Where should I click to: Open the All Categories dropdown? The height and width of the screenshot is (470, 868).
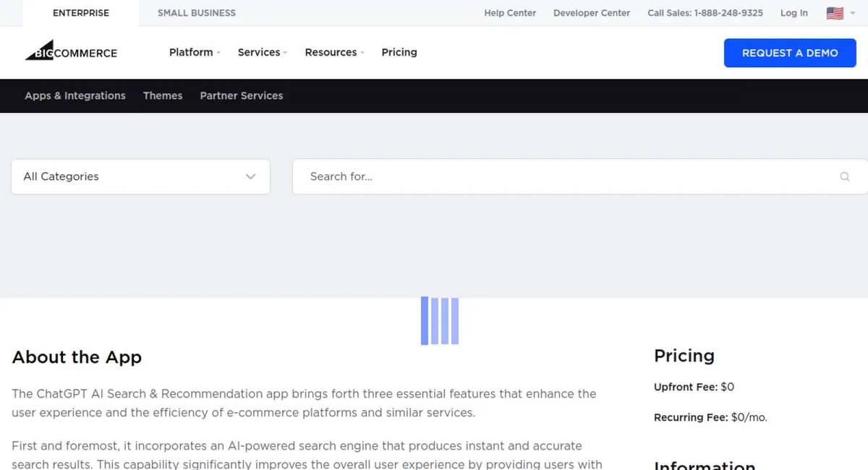[x=140, y=176]
